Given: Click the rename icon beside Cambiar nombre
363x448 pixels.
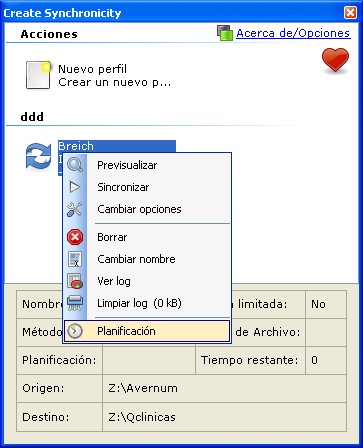Looking at the screenshot, I should click(x=75, y=259).
